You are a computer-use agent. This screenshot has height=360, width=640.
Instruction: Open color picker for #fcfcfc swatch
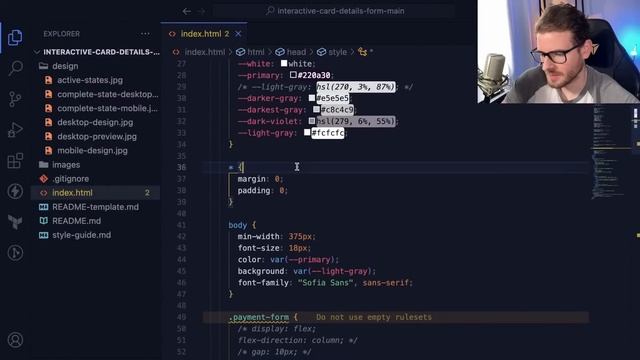point(307,132)
